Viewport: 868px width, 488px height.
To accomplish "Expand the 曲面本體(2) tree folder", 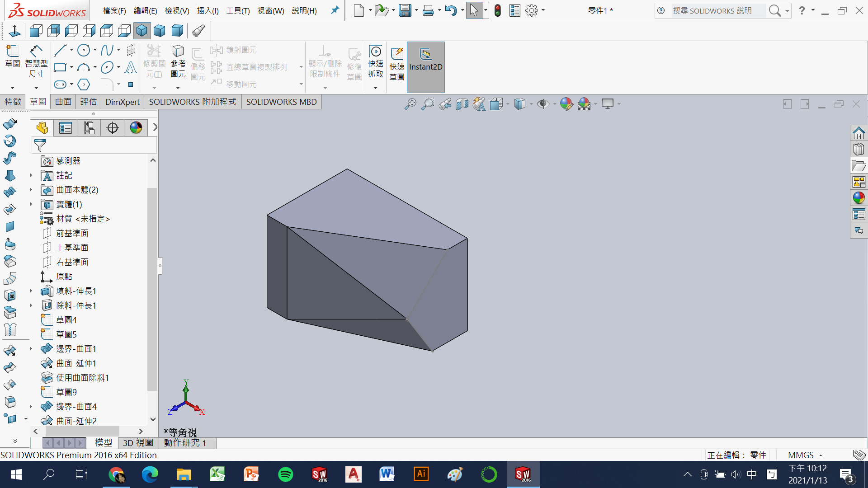I will pyautogui.click(x=31, y=190).
